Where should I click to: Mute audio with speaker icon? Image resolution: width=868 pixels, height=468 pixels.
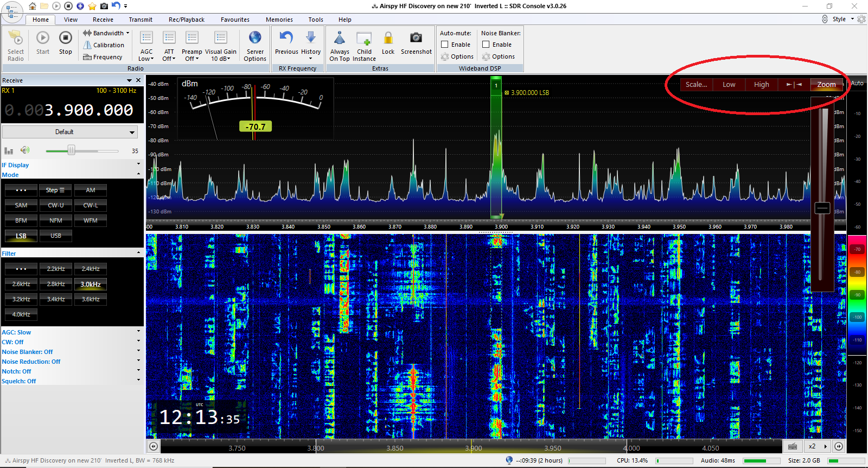[25, 150]
